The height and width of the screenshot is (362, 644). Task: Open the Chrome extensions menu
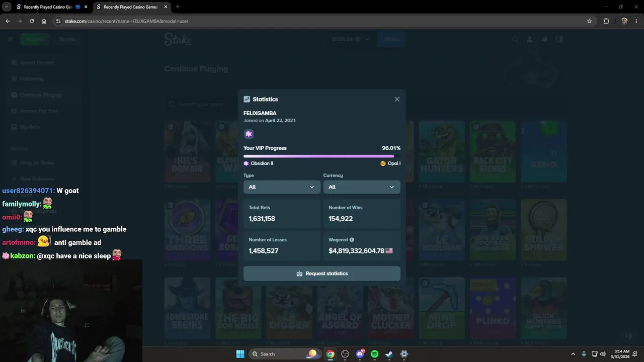click(x=606, y=21)
